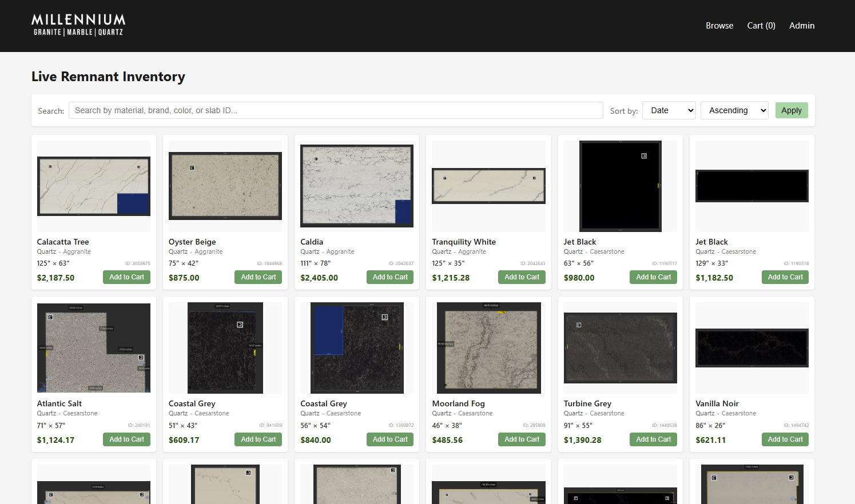
Task: Open the Moorland Fog slab image
Action: click(x=488, y=348)
